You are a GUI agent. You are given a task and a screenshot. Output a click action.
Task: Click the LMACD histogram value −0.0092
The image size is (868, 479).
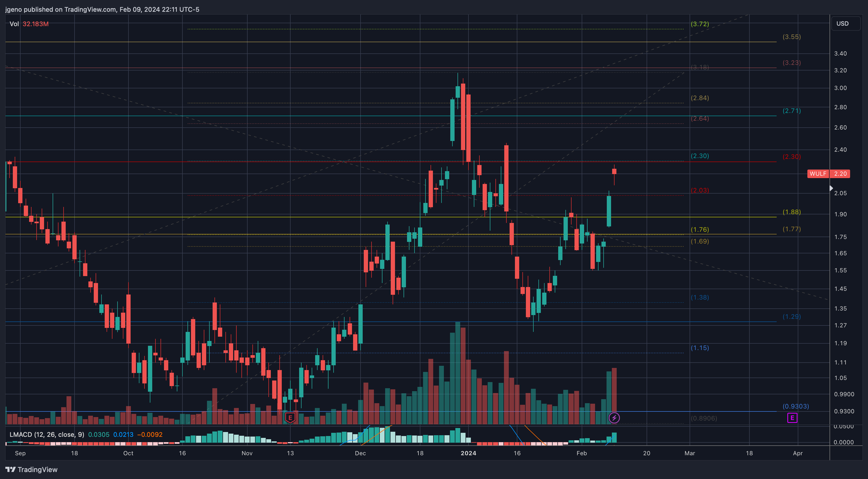pyautogui.click(x=150, y=434)
